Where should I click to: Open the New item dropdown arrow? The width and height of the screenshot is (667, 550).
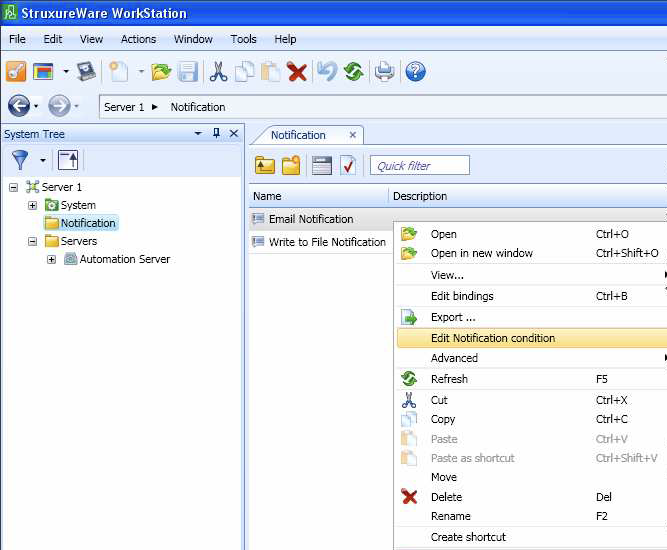pos(141,71)
